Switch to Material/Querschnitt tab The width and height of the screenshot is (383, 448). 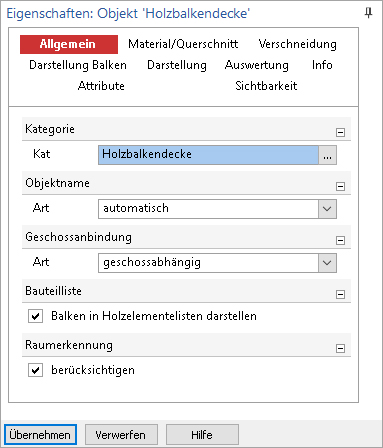coord(183,44)
